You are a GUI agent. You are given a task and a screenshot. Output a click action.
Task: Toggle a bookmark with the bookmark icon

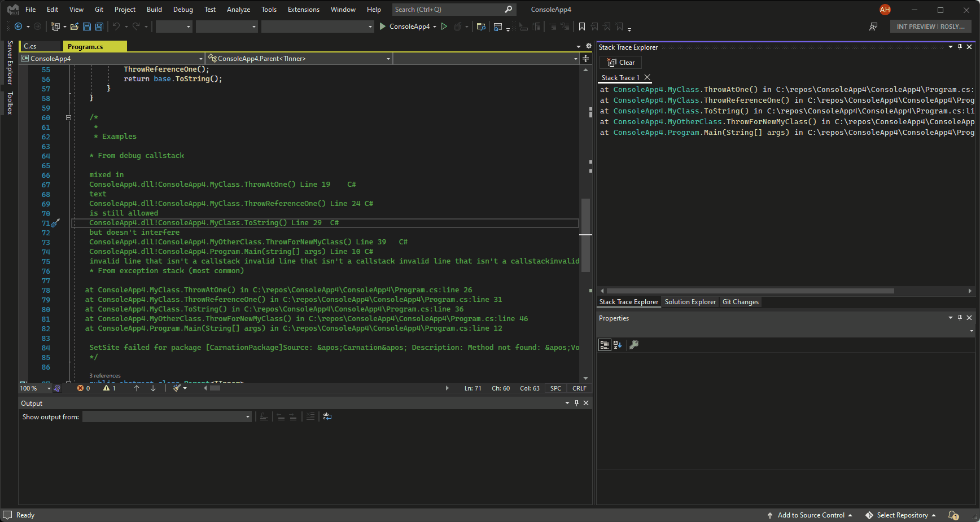click(x=582, y=27)
